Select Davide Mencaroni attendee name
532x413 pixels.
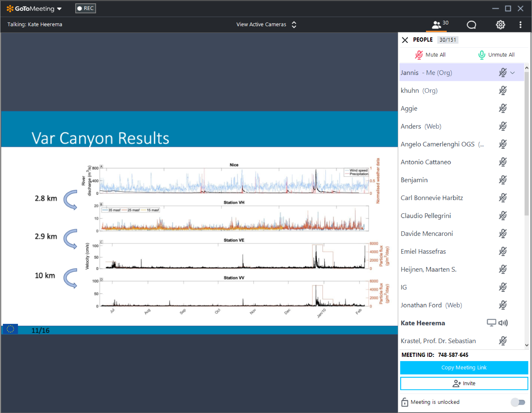[427, 234]
